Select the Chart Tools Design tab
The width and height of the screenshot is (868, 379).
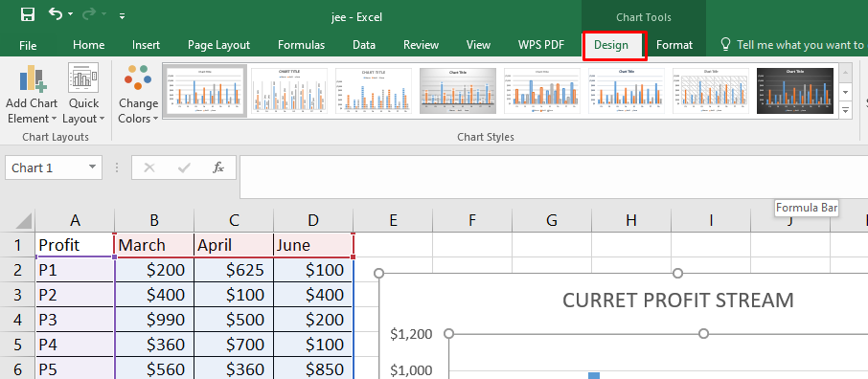click(x=611, y=45)
